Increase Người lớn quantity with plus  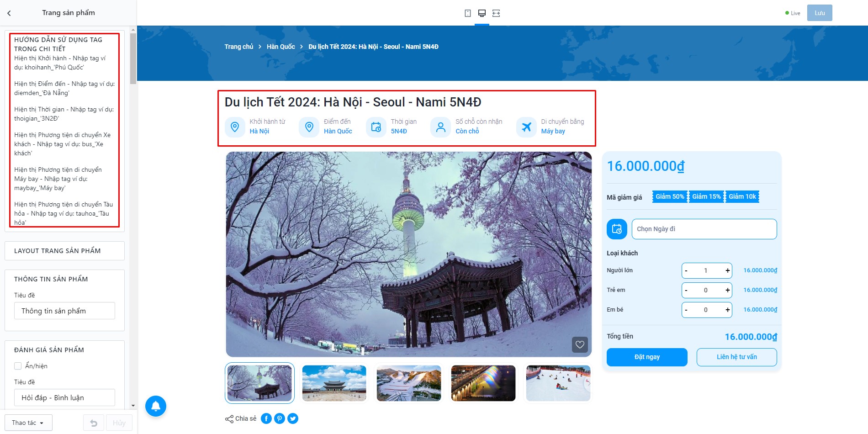point(727,270)
